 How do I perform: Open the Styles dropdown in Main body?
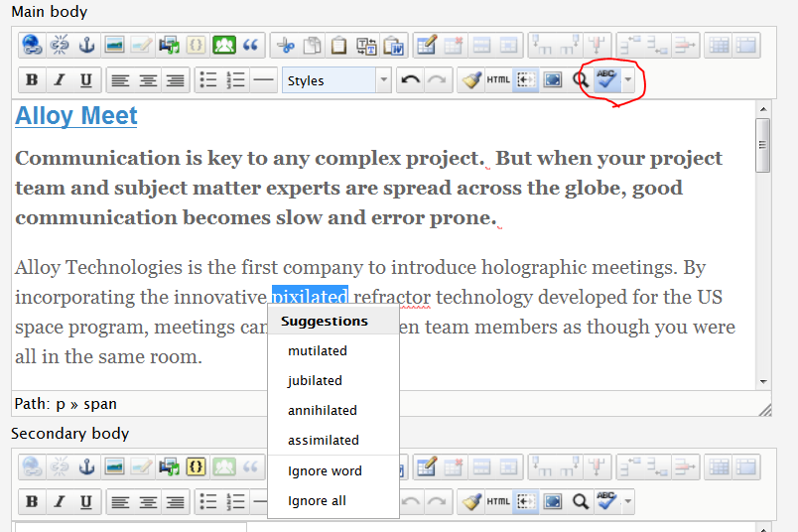336,80
